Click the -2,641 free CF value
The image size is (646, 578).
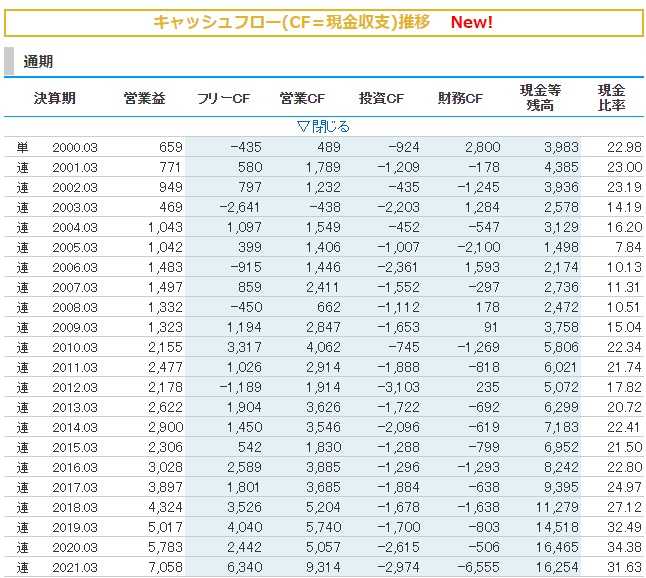pos(240,207)
